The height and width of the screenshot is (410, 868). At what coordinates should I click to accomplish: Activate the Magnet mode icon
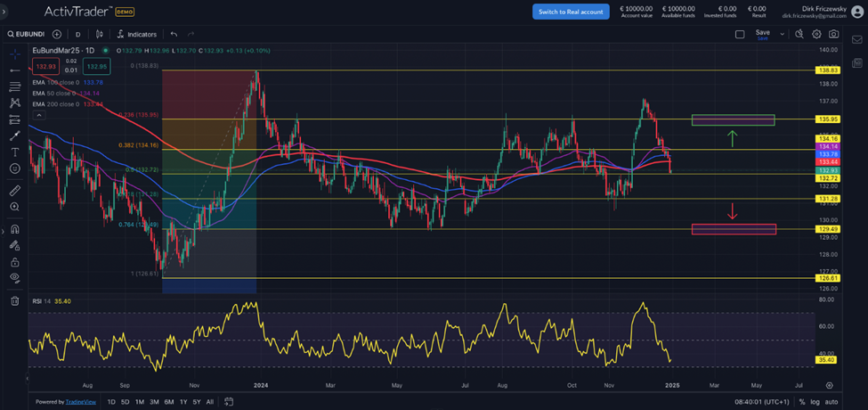click(14, 229)
